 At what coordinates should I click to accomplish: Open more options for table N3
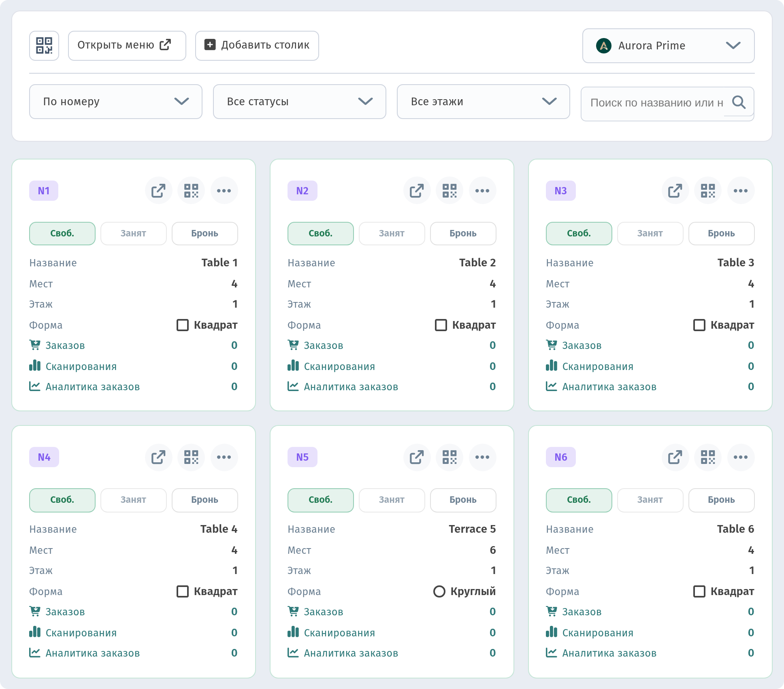click(741, 191)
